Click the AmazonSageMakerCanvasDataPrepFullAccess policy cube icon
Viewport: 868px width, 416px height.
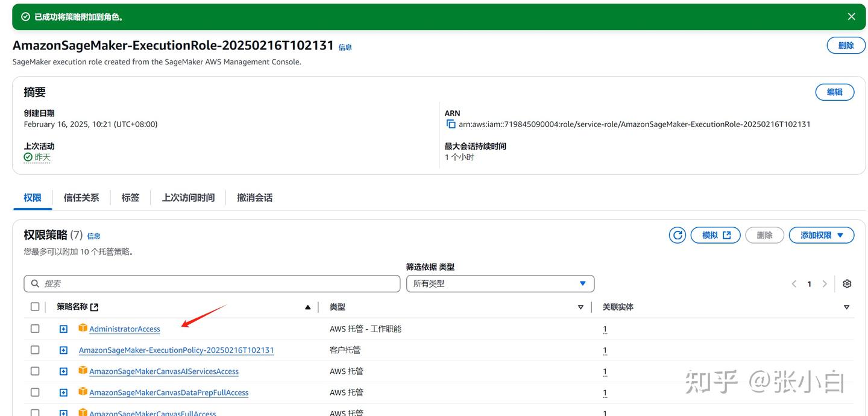tap(83, 391)
